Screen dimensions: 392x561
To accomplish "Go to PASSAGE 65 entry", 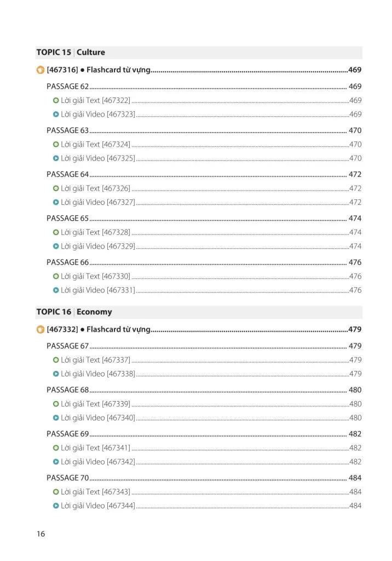I will coord(67,219).
